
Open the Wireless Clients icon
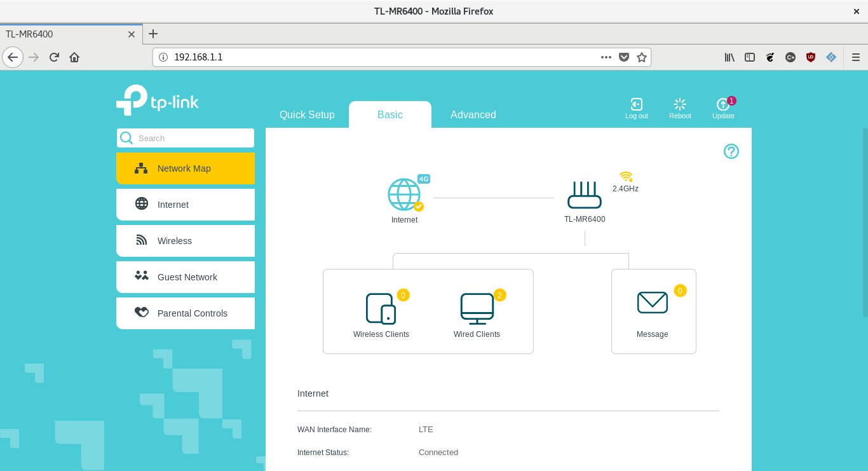point(381,309)
